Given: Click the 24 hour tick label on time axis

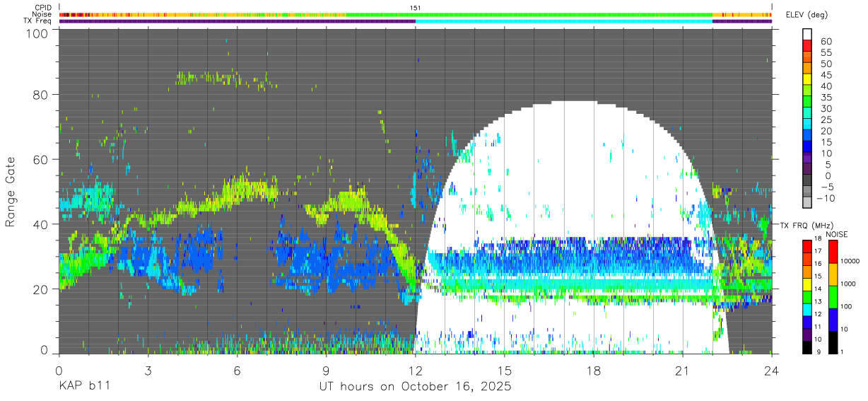Looking at the screenshot, I should (772, 371).
